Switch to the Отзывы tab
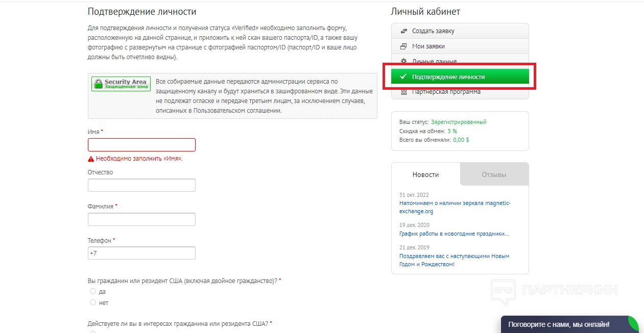 click(x=494, y=174)
